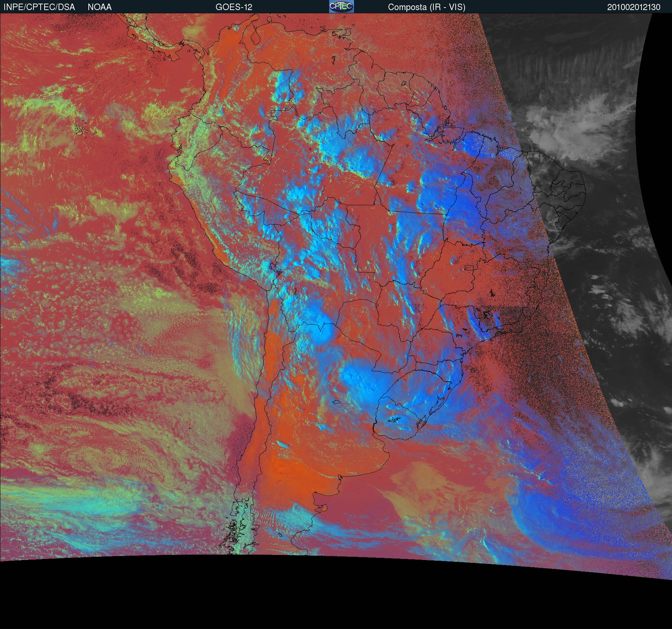Click the 'NOAA' label in the header
The height and width of the screenshot is (629, 672).
coord(100,7)
